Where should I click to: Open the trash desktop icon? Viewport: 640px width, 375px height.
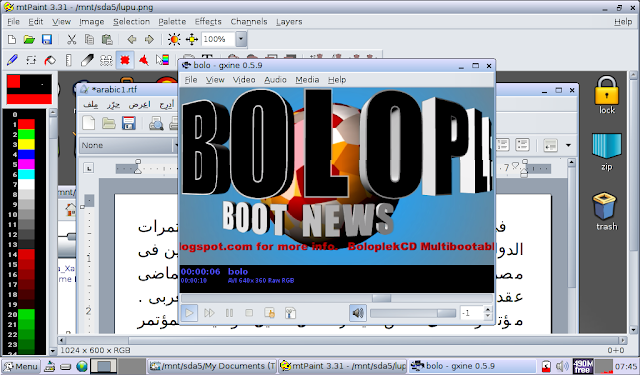(x=606, y=211)
